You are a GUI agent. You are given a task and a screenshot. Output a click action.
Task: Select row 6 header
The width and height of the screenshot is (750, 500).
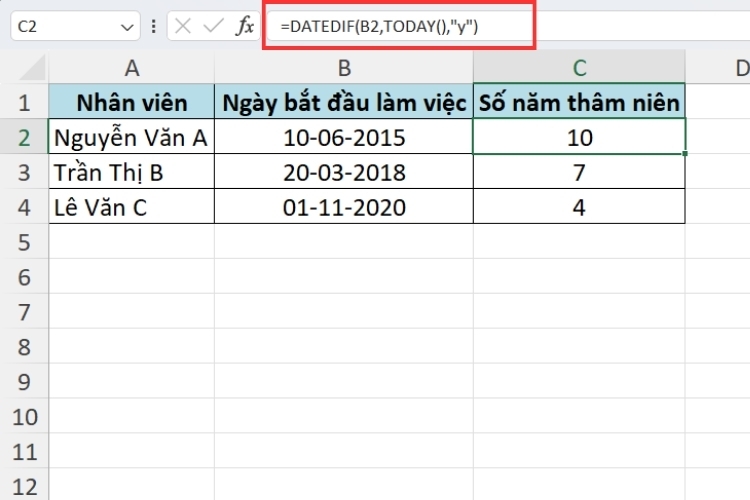point(24,277)
